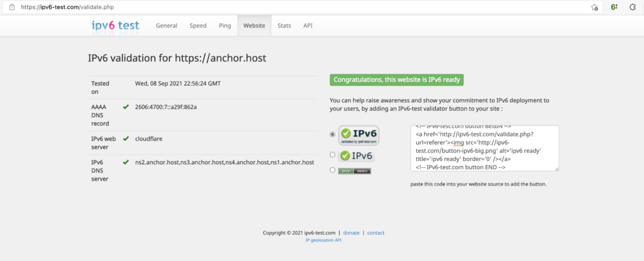Follow the donate link in footer

coord(351,233)
